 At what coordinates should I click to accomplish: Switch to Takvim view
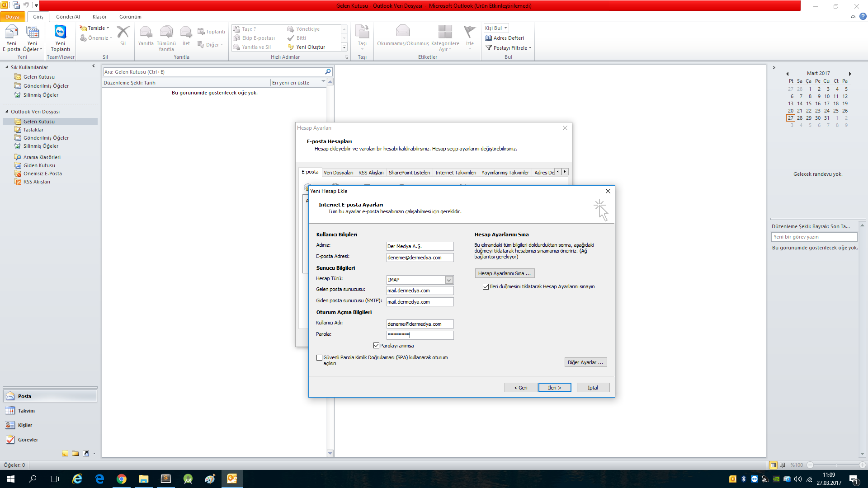(50, 411)
